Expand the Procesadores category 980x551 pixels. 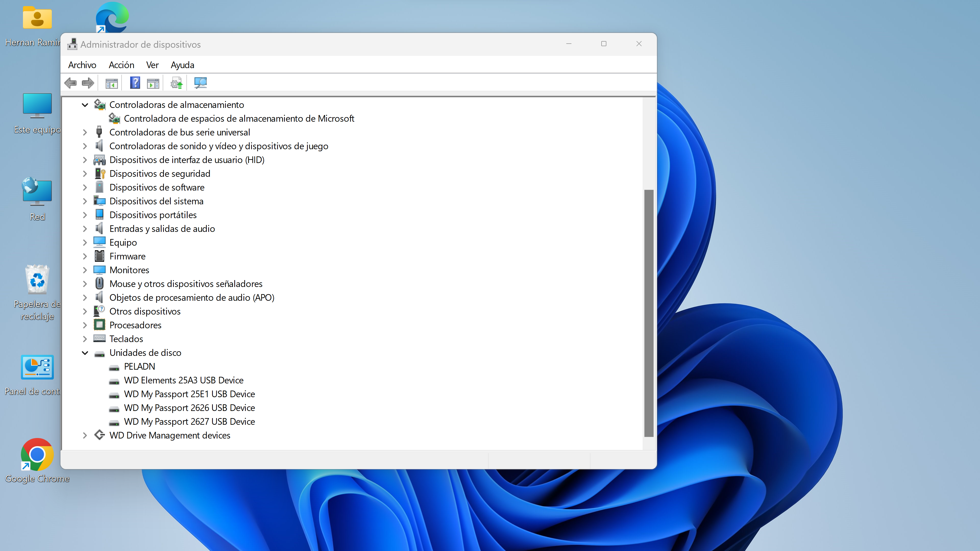point(85,325)
